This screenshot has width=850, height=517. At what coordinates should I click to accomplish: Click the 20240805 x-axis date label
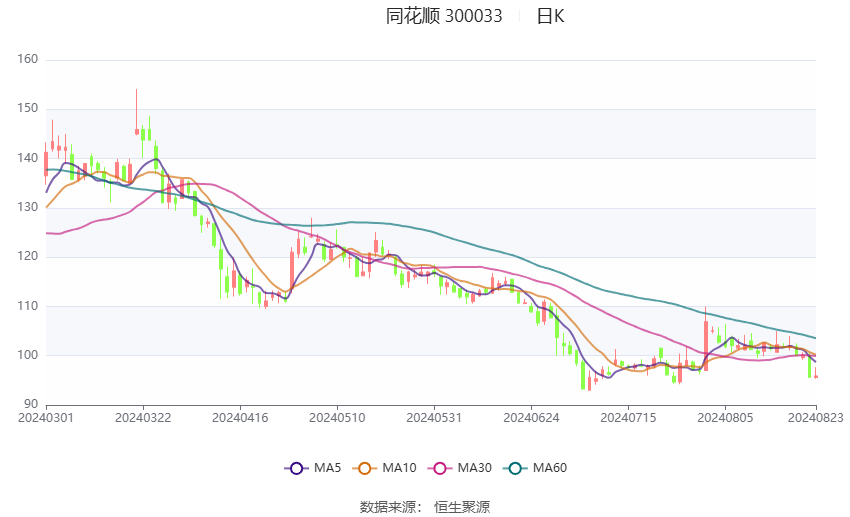tap(725, 418)
